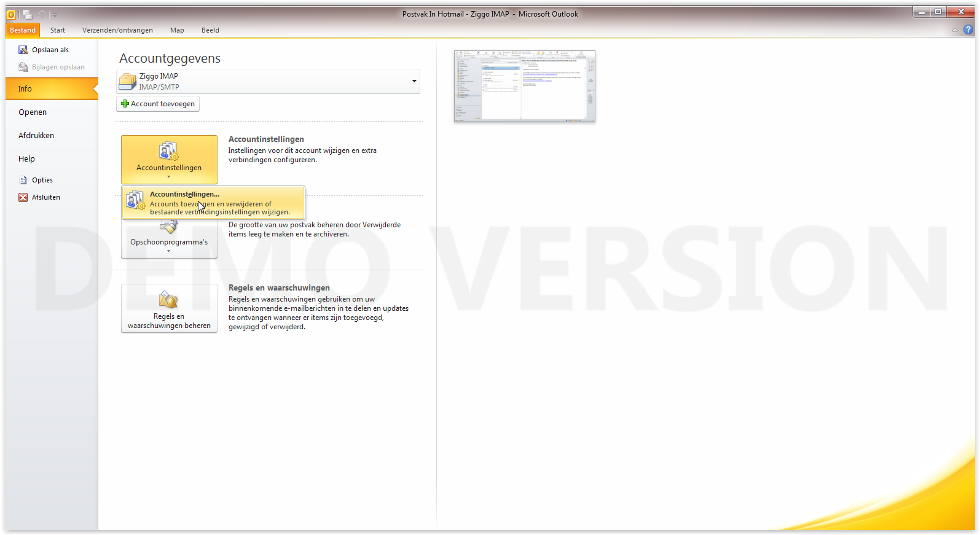Click the green plus icon on Account toevoegen

(125, 104)
